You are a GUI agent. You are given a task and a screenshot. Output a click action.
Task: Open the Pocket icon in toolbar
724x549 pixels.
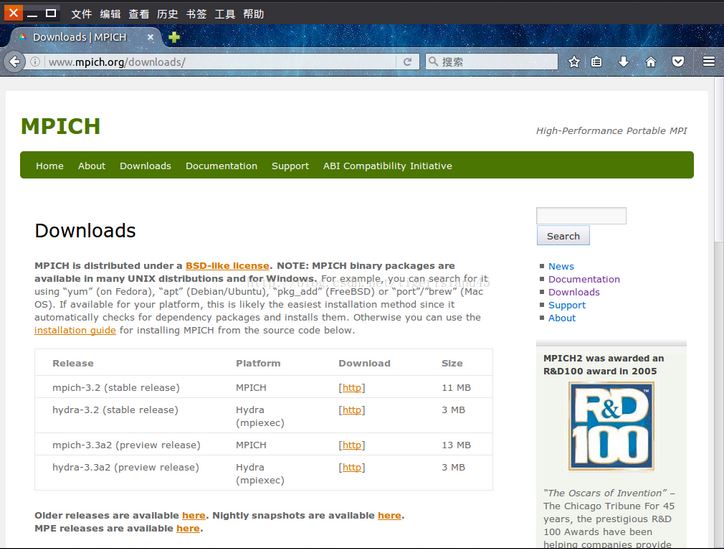(x=678, y=61)
